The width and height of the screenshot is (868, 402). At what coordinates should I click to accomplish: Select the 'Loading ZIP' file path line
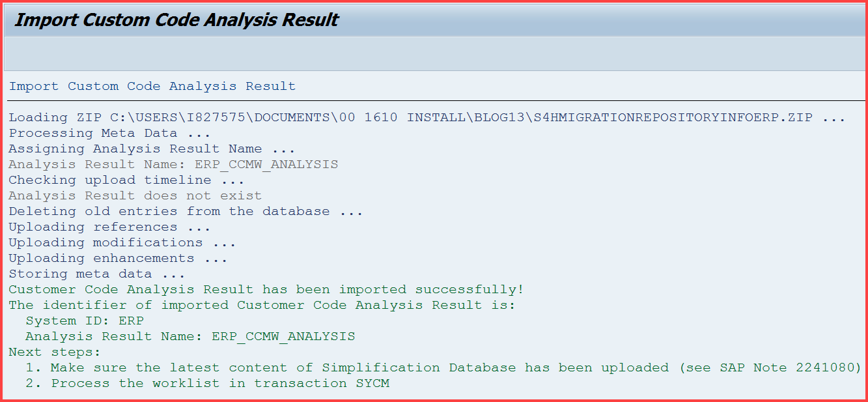(x=427, y=117)
